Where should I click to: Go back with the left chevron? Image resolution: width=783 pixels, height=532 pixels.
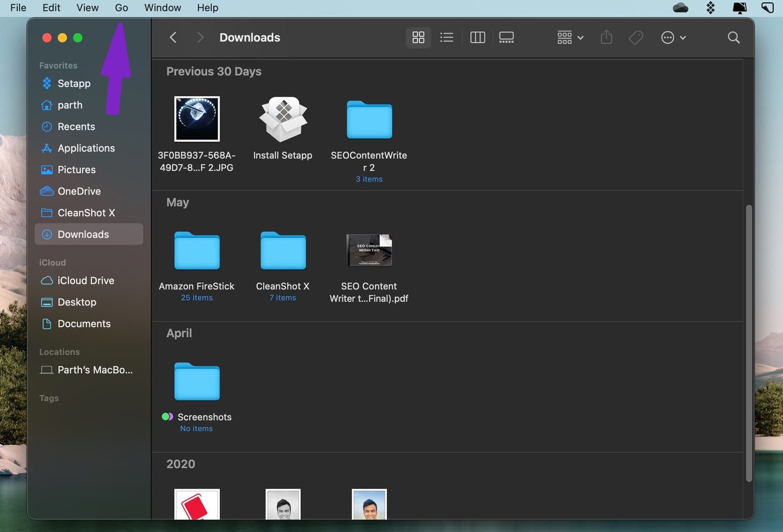point(173,38)
